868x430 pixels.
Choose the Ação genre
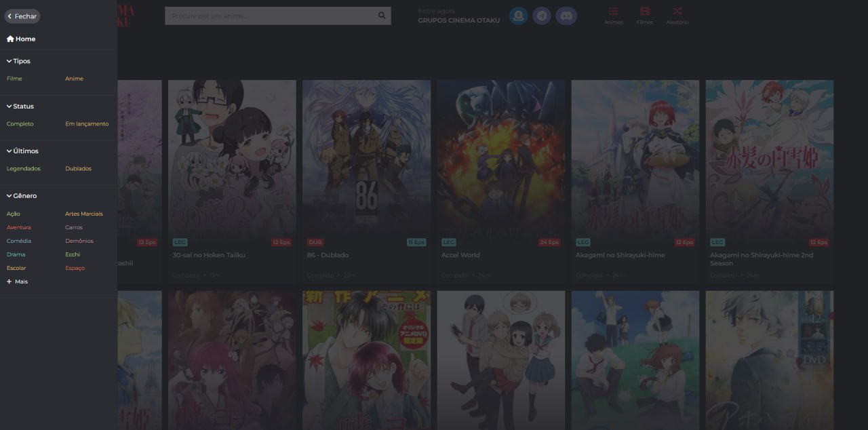14,214
